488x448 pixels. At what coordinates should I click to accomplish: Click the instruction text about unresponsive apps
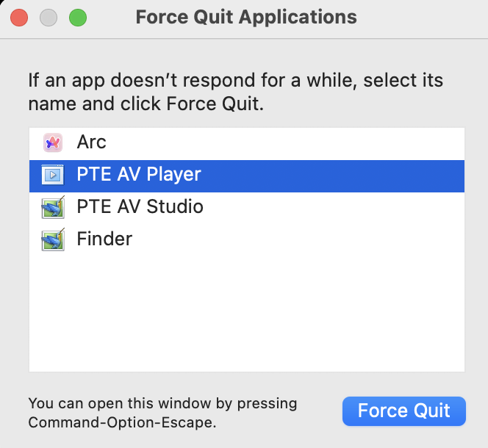point(236,92)
